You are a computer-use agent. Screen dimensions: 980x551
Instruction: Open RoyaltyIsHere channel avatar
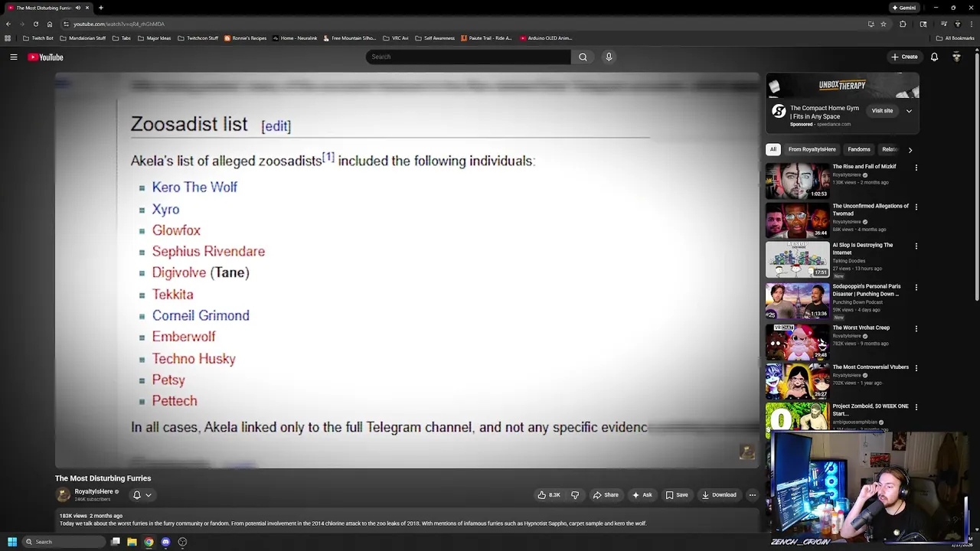tap(64, 495)
